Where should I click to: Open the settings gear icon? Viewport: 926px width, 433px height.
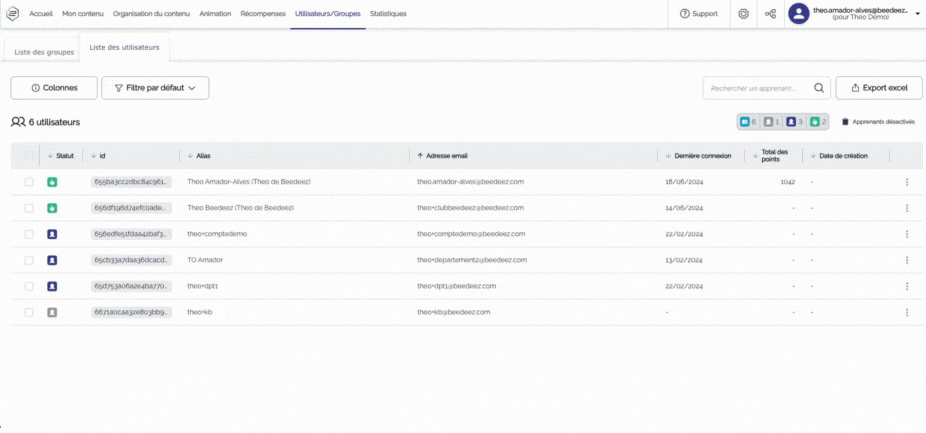click(743, 14)
